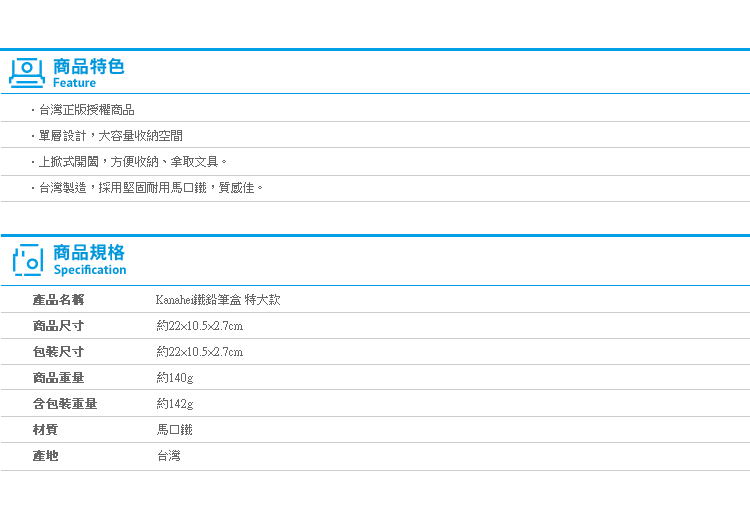Click the 商品尺寸 row label

[58, 326]
